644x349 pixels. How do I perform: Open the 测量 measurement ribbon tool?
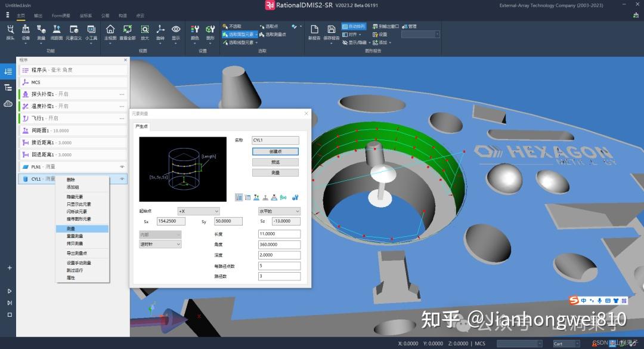41,32
